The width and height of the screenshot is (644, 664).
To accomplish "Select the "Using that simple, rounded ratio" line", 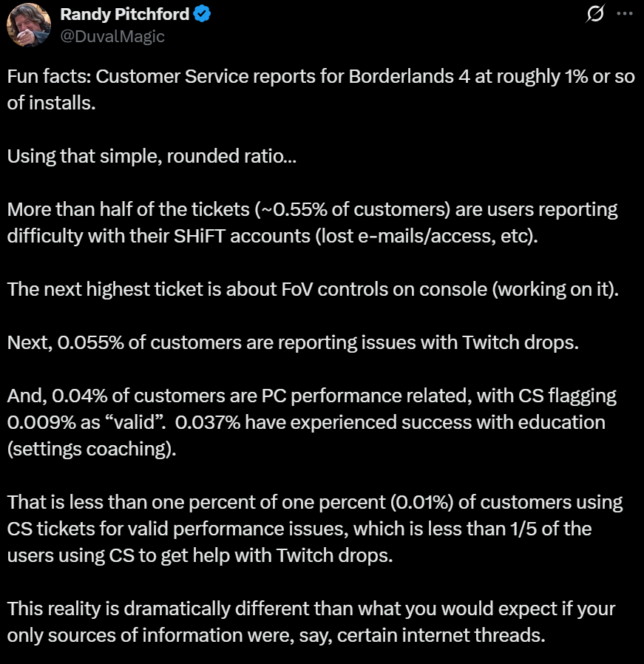I will [x=152, y=156].
